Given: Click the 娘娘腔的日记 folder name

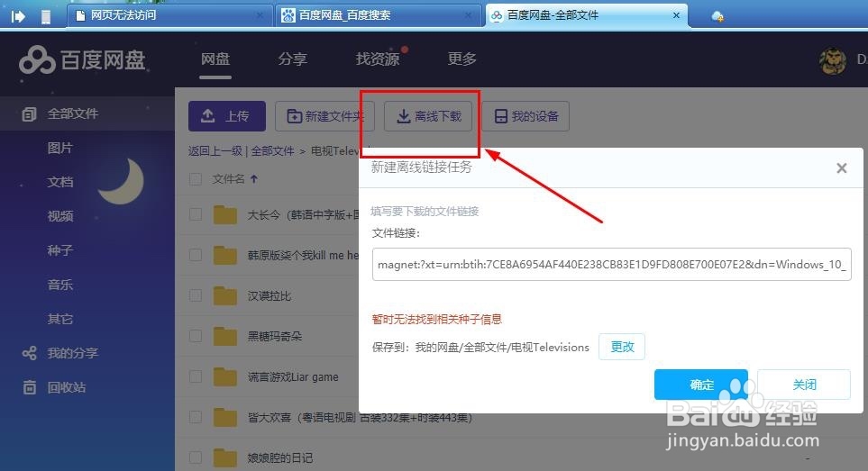Looking at the screenshot, I should pyautogui.click(x=280, y=457).
